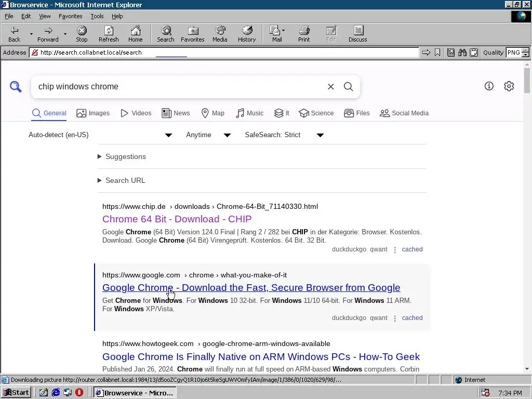Switch to the Music tab
Image resolution: width=532 pixels, height=399 pixels.
click(249, 113)
